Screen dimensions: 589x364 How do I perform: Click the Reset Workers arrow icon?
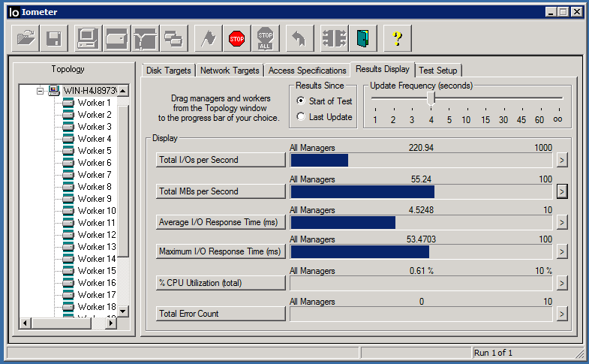(x=298, y=38)
